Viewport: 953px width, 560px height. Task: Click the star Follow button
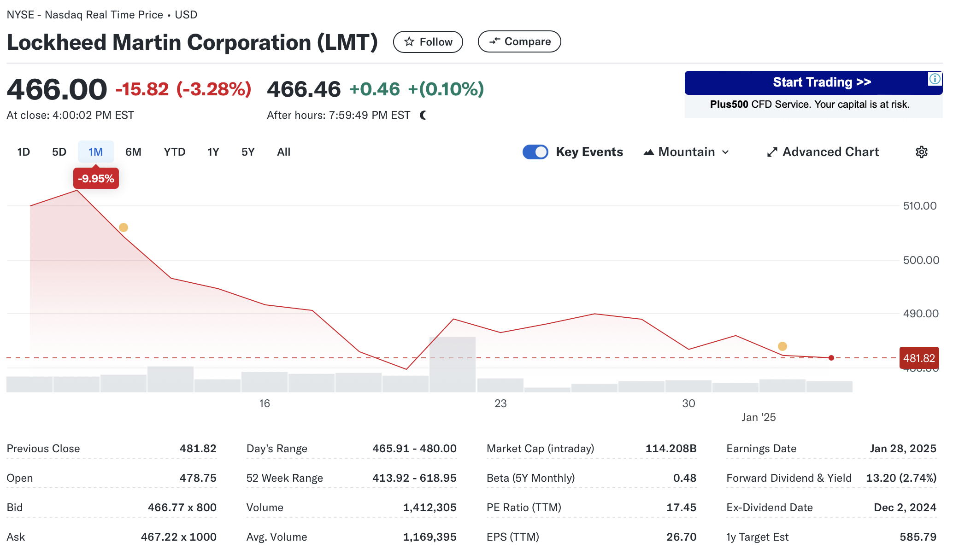[428, 42]
